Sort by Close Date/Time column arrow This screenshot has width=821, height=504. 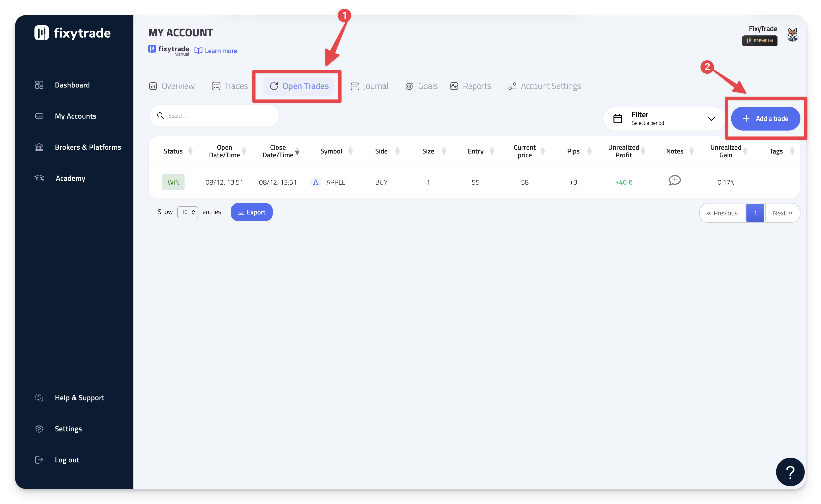tap(297, 151)
